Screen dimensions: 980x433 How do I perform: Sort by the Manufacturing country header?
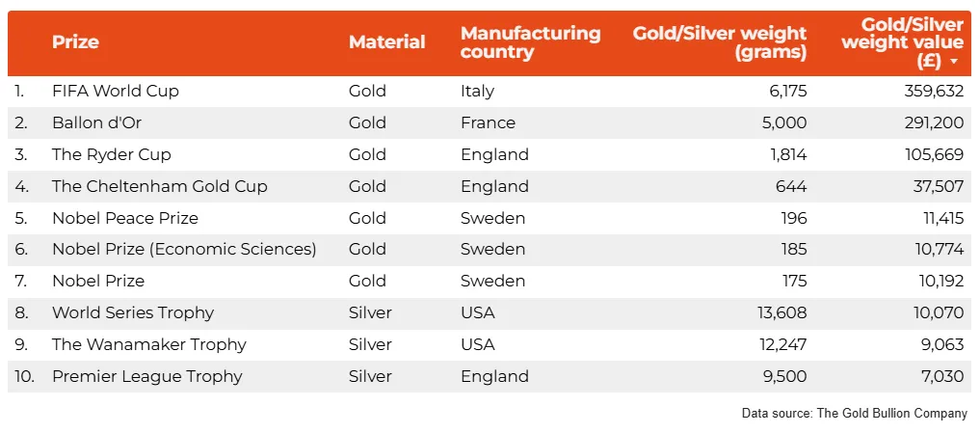pos(529,42)
